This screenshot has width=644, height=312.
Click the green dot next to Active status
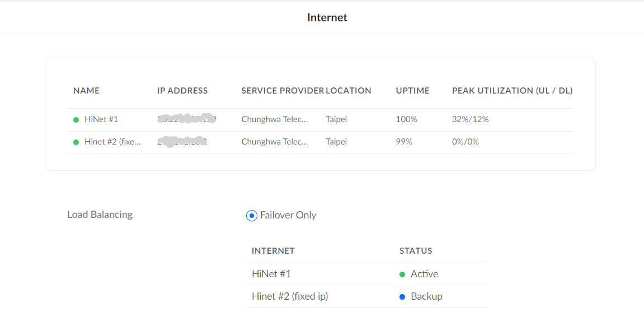click(x=402, y=274)
